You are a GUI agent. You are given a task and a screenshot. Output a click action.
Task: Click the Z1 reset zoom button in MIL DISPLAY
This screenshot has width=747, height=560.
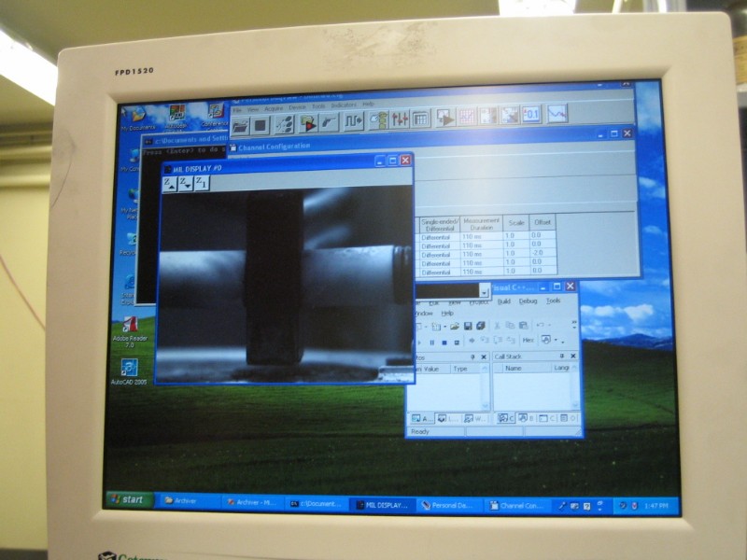pos(202,182)
